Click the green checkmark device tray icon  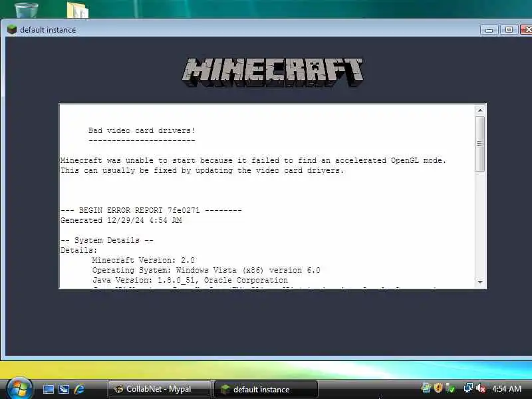coord(451,388)
